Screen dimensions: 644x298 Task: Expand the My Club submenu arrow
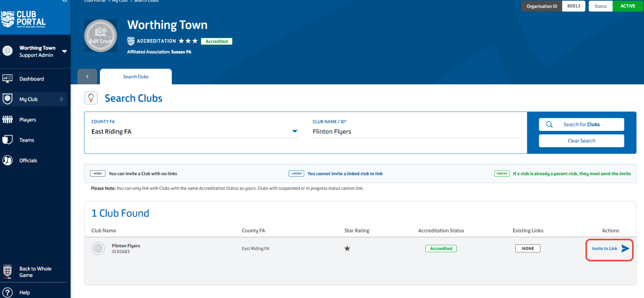click(x=62, y=99)
